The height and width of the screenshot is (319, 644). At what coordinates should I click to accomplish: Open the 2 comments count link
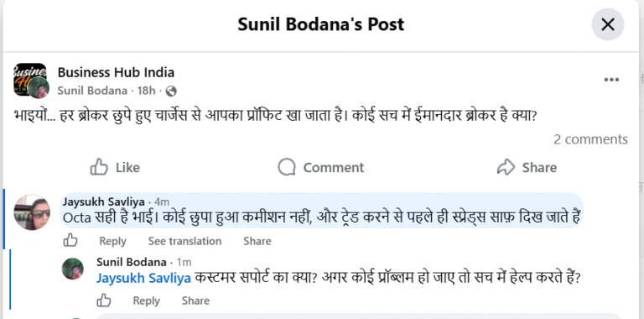pyautogui.click(x=590, y=139)
